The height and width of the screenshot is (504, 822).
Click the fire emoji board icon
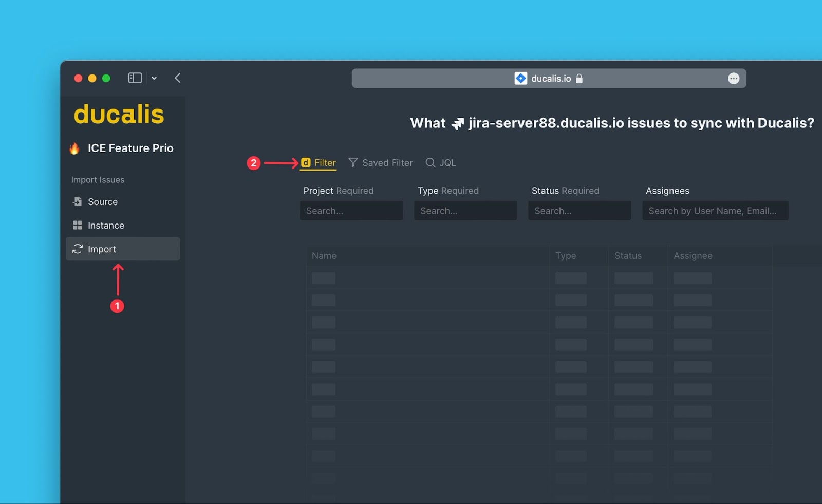pos(74,148)
